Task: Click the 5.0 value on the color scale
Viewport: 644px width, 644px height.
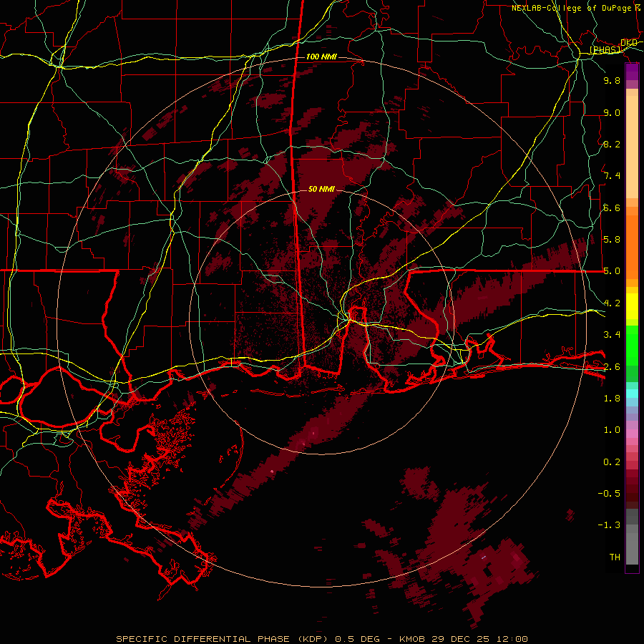Action: (612, 271)
